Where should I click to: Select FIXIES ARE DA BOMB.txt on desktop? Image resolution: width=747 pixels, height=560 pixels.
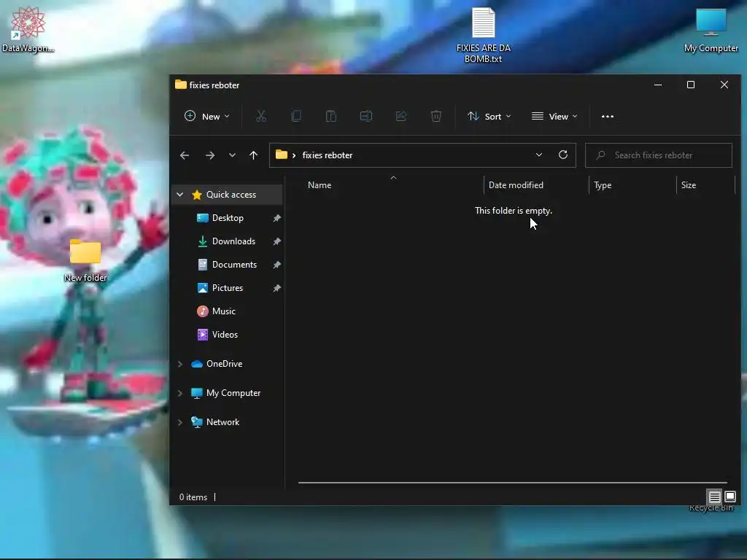coord(483,35)
